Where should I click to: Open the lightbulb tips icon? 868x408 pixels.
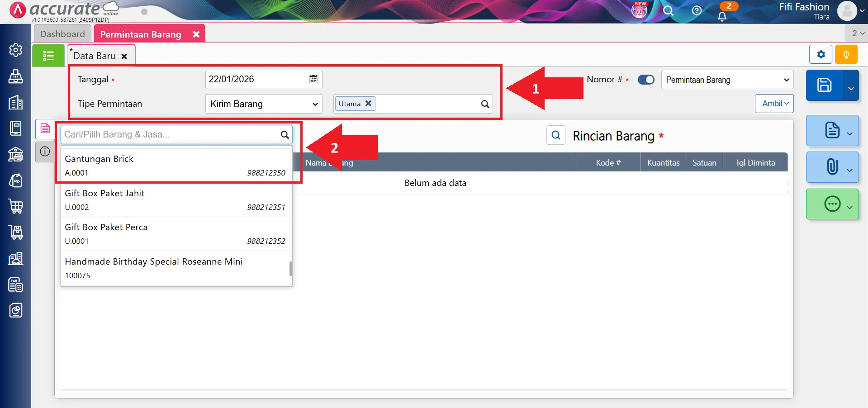[846, 55]
